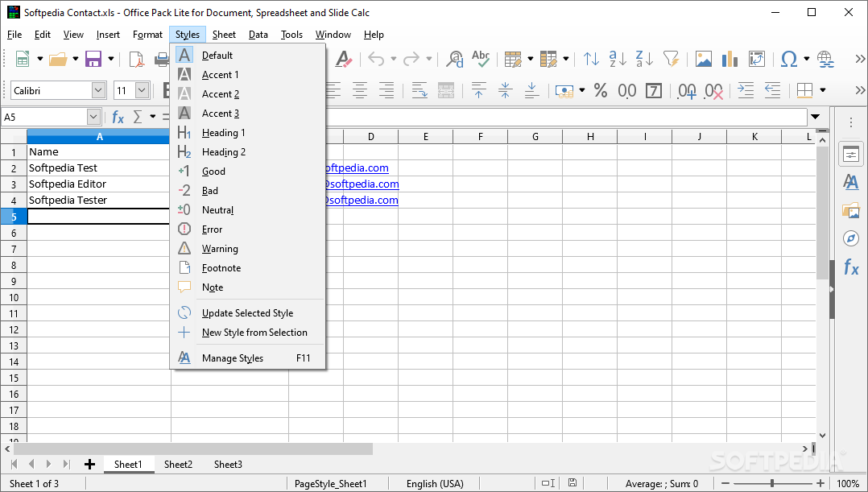Screen dimensions: 868x492
Task: Click the Center vertically icon
Action: click(505, 90)
